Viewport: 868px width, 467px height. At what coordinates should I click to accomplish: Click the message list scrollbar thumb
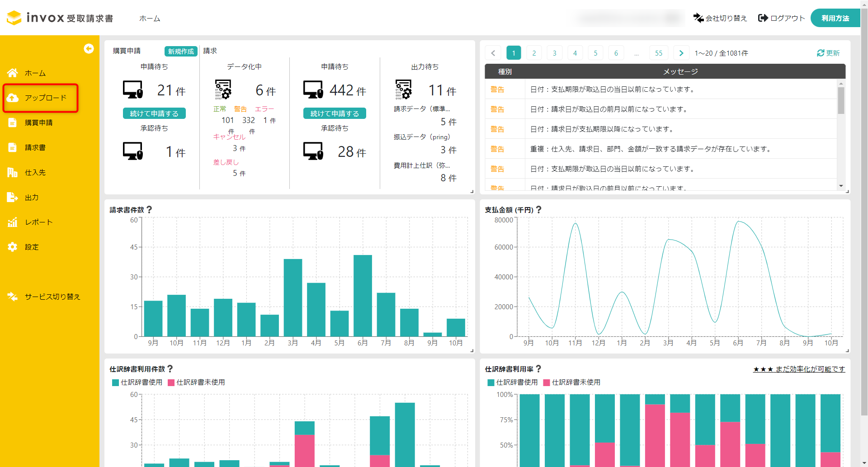[x=841, y=100]
